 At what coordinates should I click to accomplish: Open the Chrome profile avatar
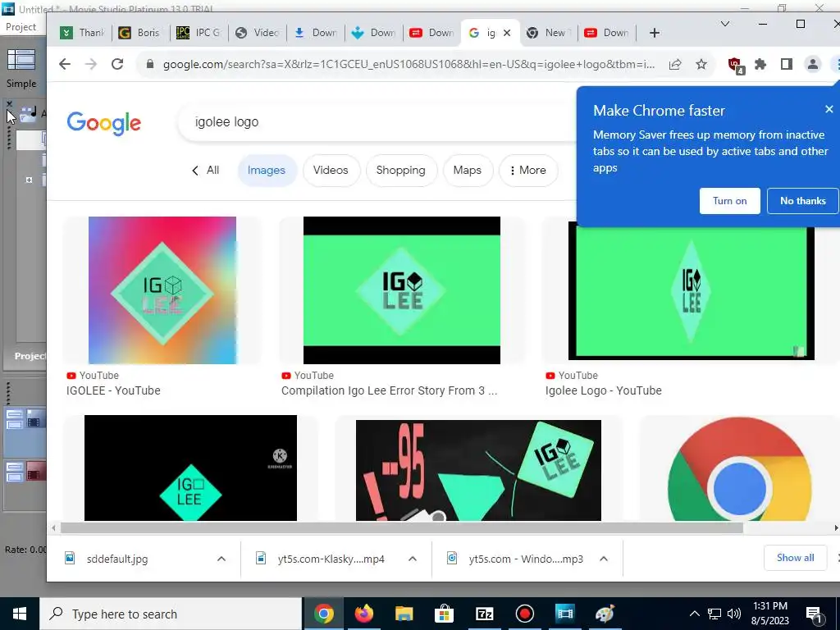[813, 64]
